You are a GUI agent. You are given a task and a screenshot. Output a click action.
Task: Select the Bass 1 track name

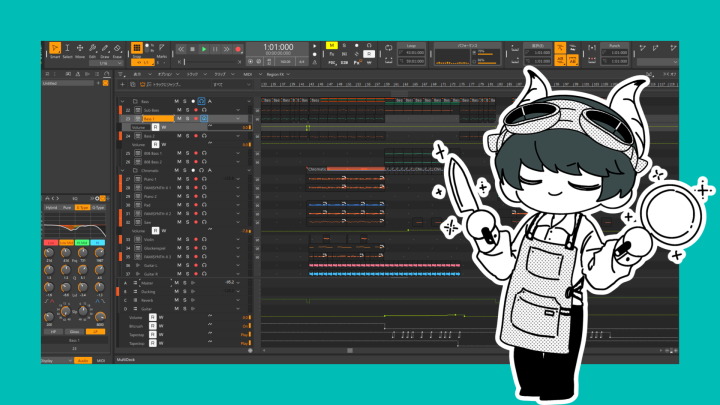pyautogui.click(x=158, y=118)
